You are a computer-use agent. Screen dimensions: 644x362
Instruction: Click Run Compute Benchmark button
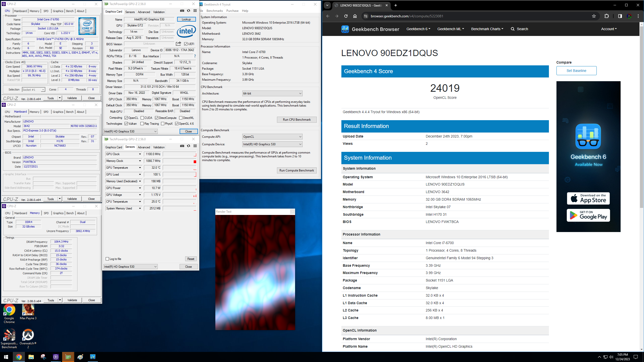(x=297, y=170)
